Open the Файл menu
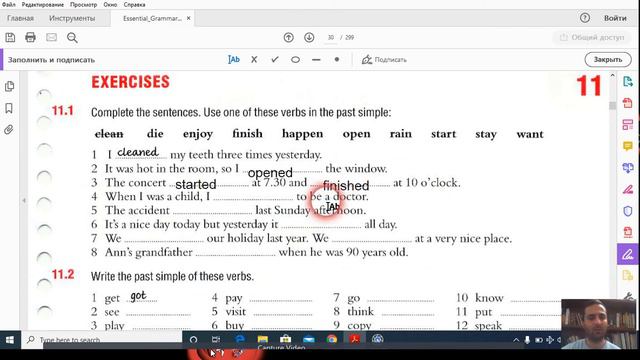640x360 pixels. [x=9, y=5]
